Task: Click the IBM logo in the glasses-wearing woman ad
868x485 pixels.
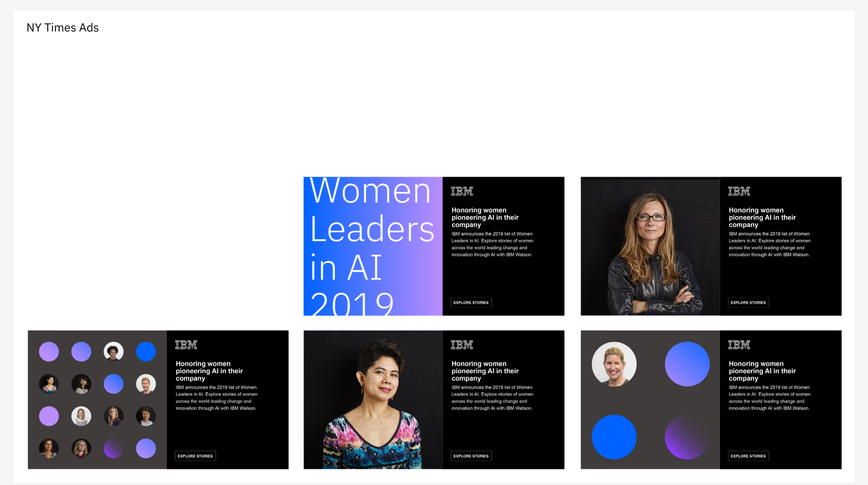Action: (x=739, y=191)
